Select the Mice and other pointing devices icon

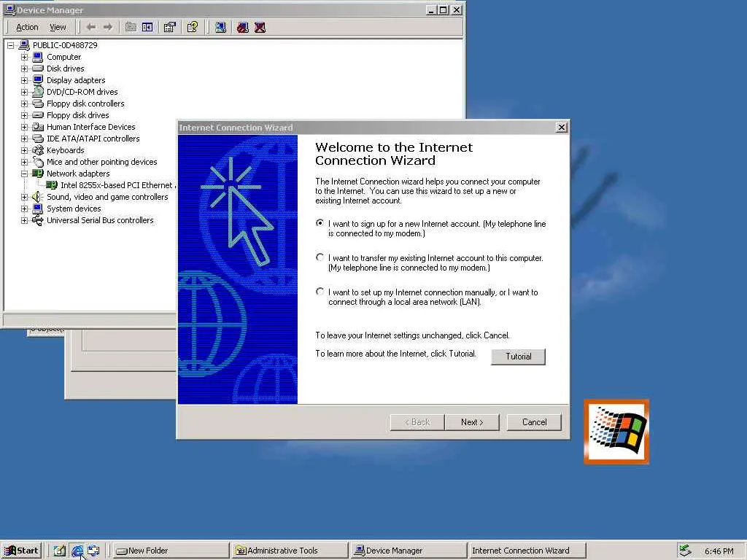pos(38,162)
